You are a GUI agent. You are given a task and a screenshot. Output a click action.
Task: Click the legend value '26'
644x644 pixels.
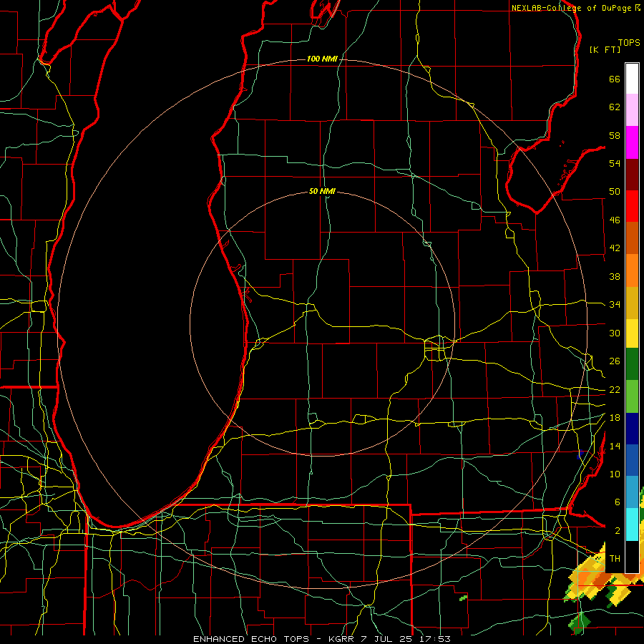pyautogui.click(x=615, y=361)
